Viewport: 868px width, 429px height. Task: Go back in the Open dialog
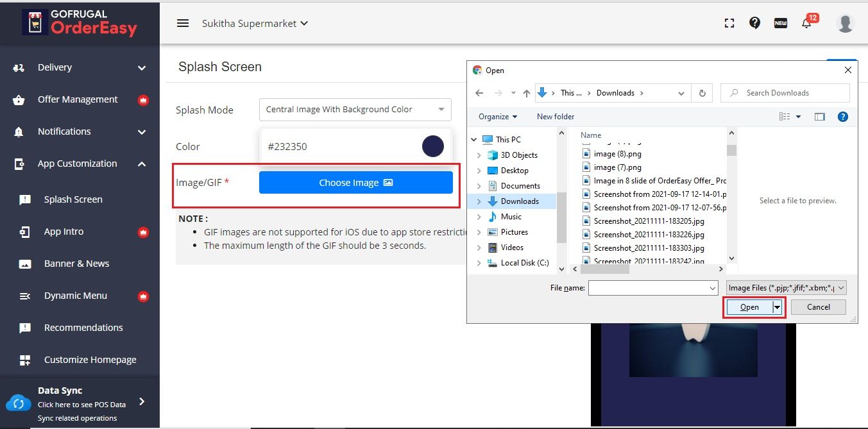[479, 93]
